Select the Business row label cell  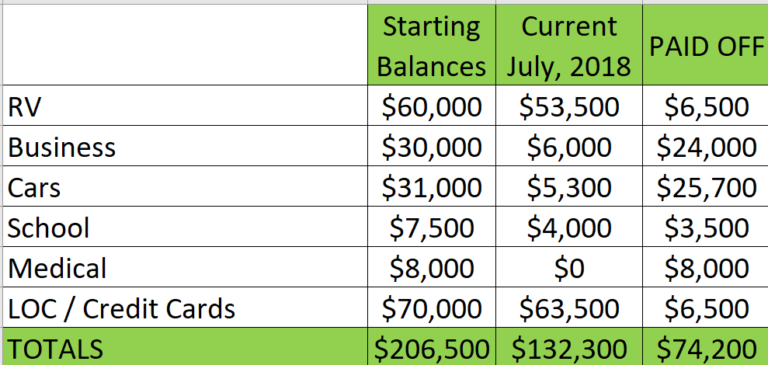point(185,146)
